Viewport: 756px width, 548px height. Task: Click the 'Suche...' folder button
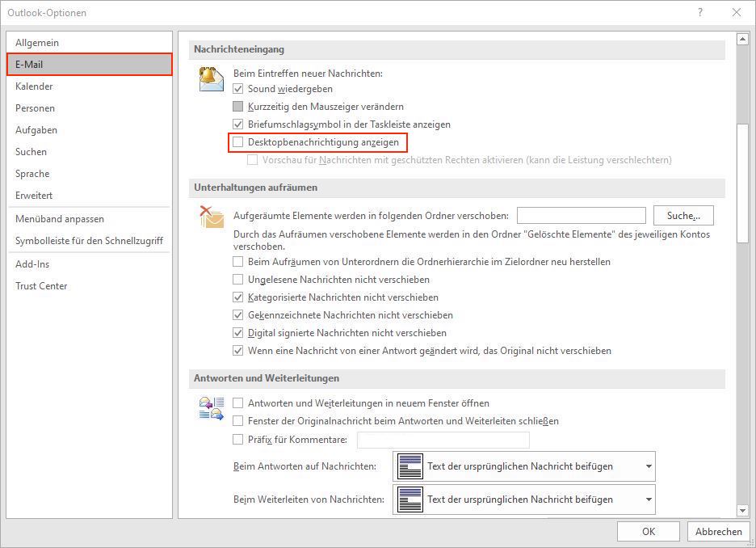[683, 216]
